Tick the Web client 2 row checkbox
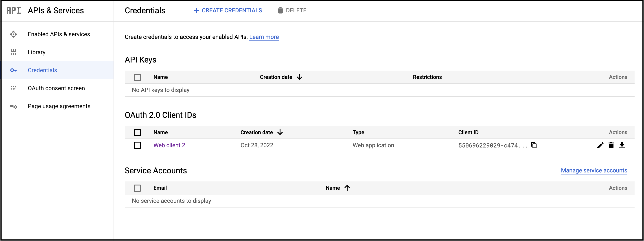 pos(137,145)
